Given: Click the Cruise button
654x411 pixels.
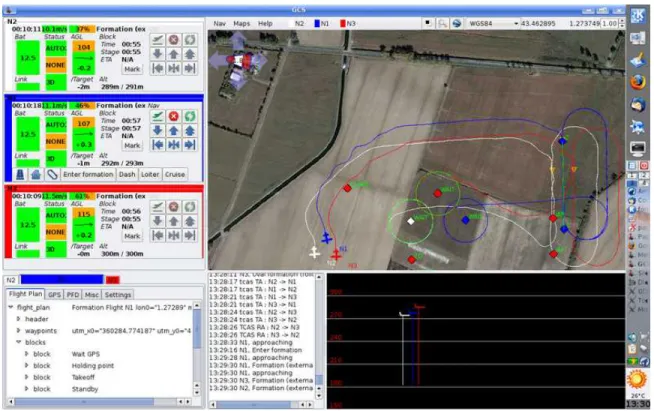Looking at the screenshot, I should pos(175,174).
